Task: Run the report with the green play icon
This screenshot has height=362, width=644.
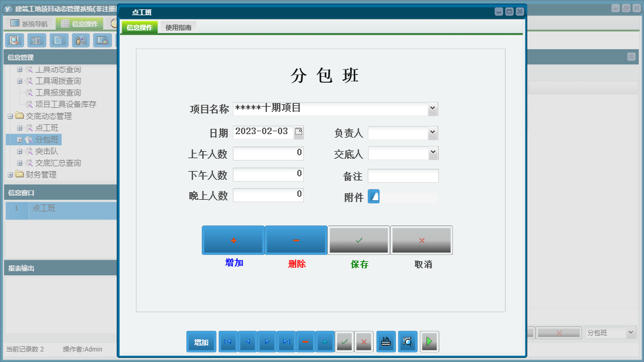Action: [x=429, y=341]
